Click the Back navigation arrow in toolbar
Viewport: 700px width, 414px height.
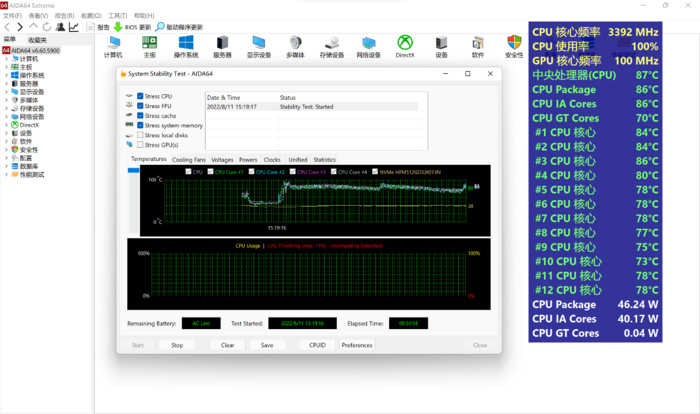click(7, 27)
